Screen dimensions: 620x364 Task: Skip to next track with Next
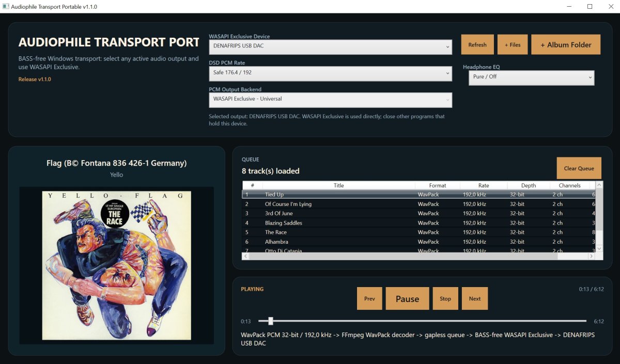coord(475,298)
